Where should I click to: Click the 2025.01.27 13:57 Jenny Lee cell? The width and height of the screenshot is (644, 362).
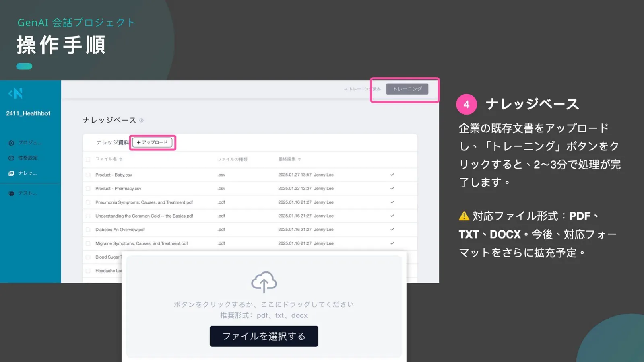[x=306, y=175]
